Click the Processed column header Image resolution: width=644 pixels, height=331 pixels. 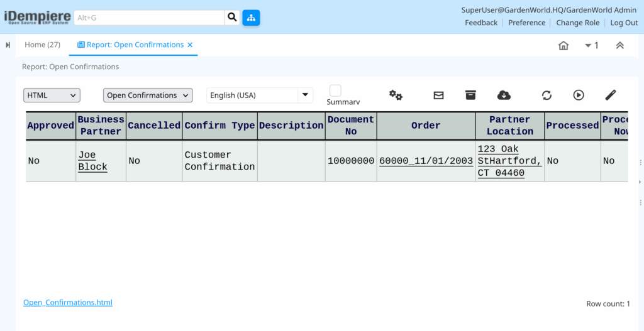[572, 126]
